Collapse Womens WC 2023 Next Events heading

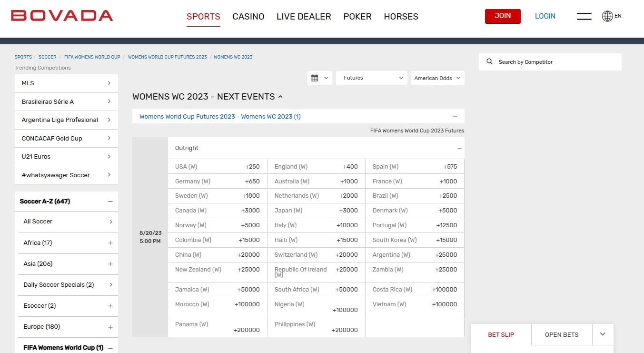click(208, 97)
